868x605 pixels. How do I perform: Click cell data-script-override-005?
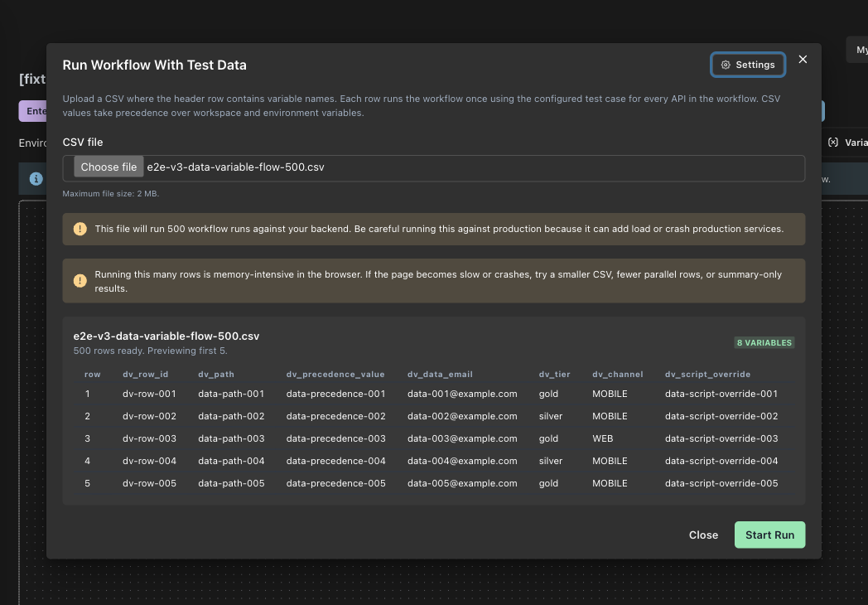(721, 483)
